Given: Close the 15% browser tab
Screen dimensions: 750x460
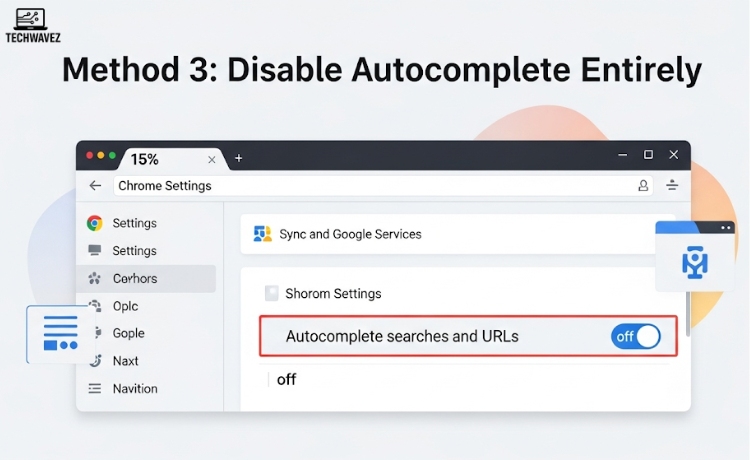Looking at the screenshot, I should tap(212, 159).
